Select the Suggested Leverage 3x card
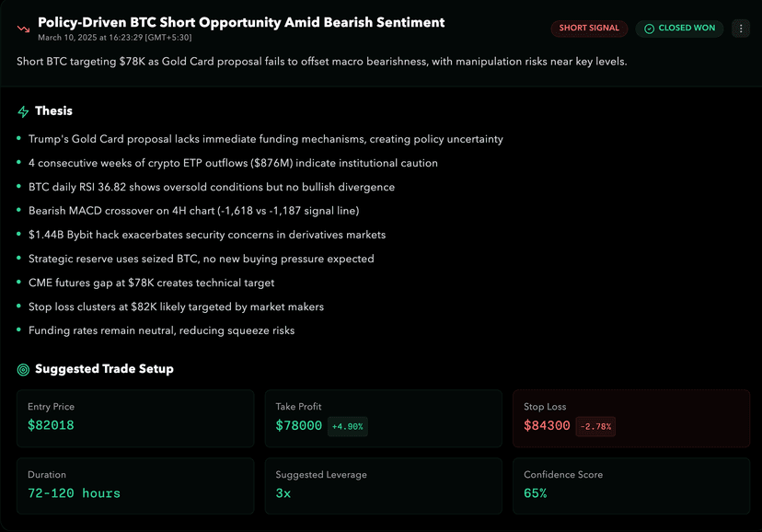Viewport: 762px width, 532px height. click(383, 485)
